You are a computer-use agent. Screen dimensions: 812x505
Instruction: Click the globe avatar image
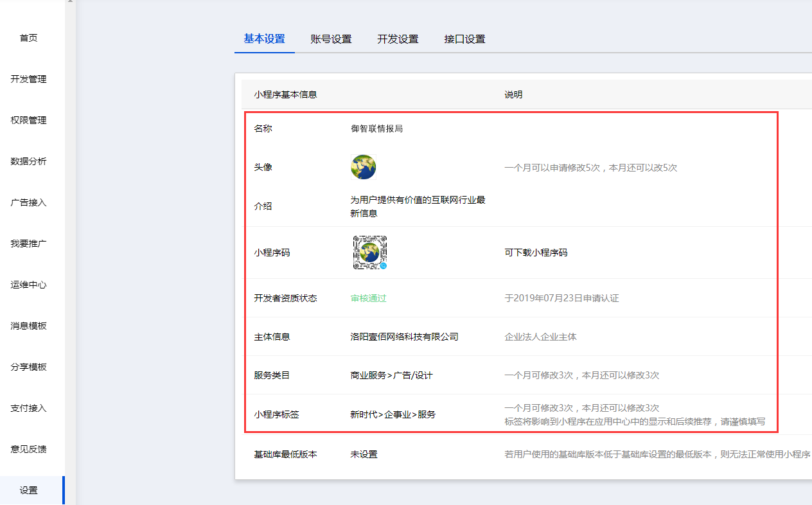coord(363,167)
